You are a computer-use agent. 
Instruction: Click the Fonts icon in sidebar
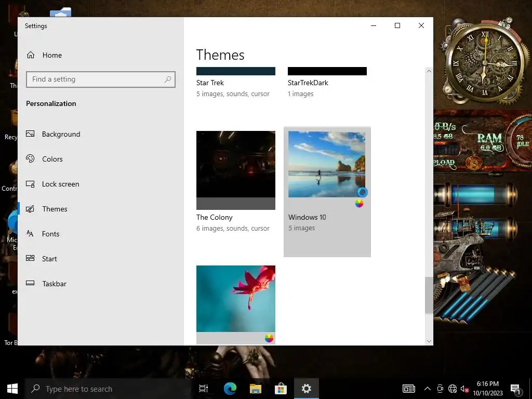click(x=30, y=233)
